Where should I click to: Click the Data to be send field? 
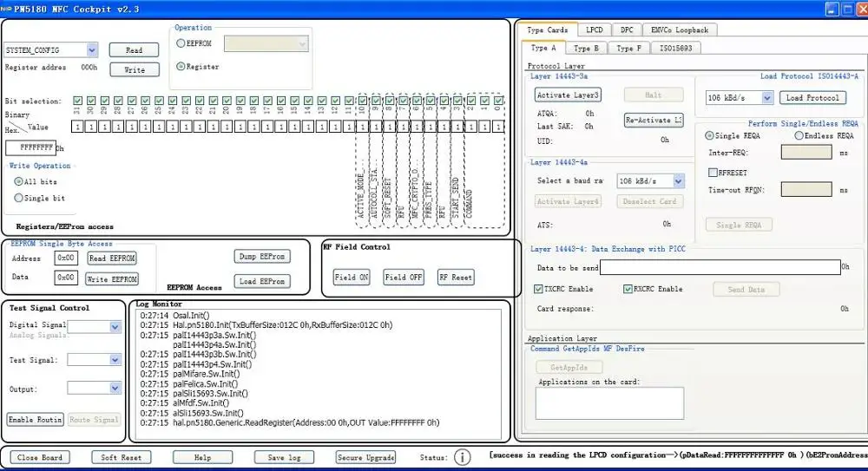point(720,267)
